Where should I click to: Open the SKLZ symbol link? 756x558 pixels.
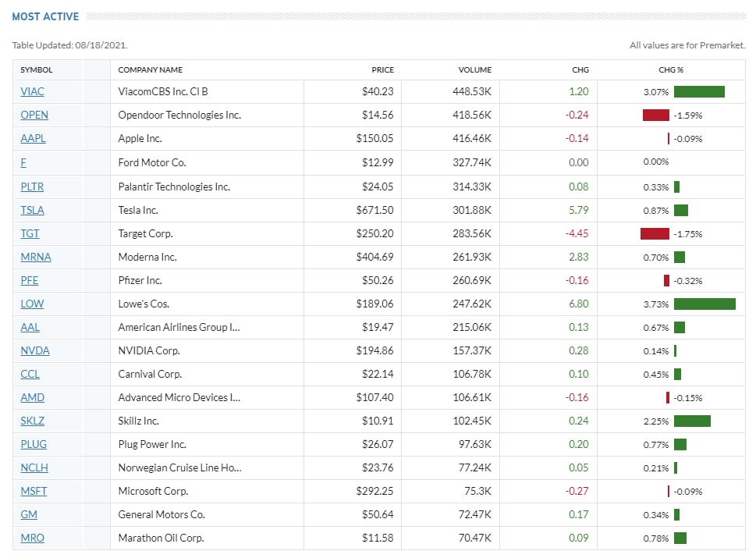[x=32, y=421]
